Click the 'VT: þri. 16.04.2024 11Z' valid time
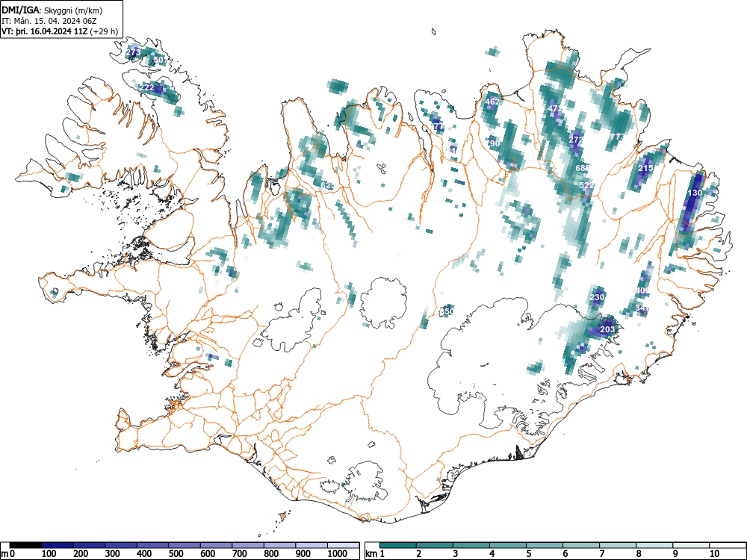 (45, 31)
